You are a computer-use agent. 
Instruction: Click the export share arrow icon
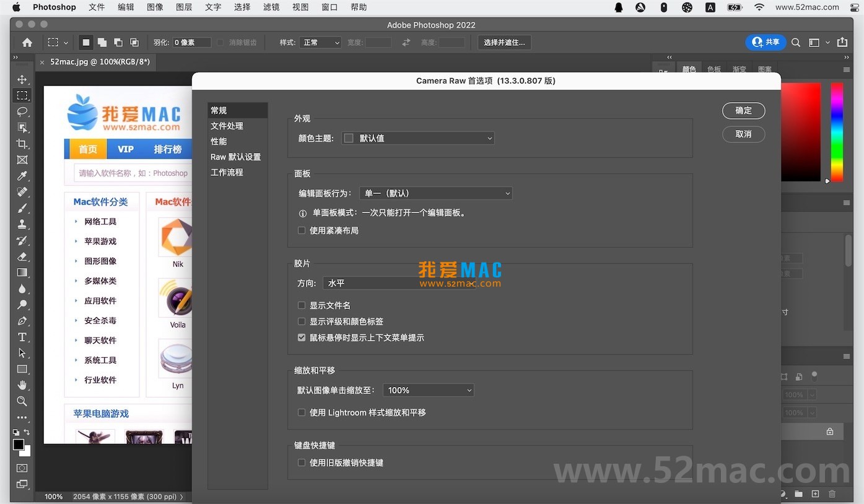point(842,42)
